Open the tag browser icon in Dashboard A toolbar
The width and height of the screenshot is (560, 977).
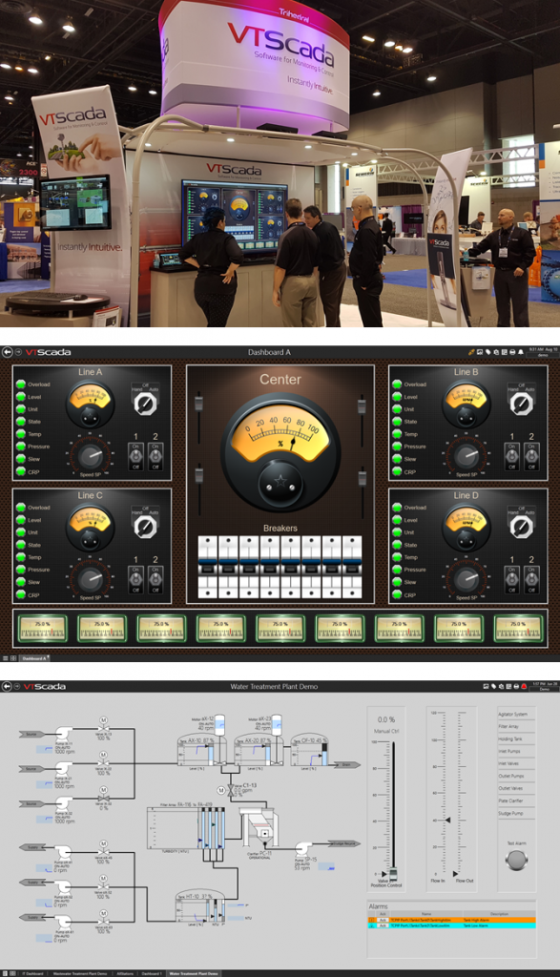[487, 352]
